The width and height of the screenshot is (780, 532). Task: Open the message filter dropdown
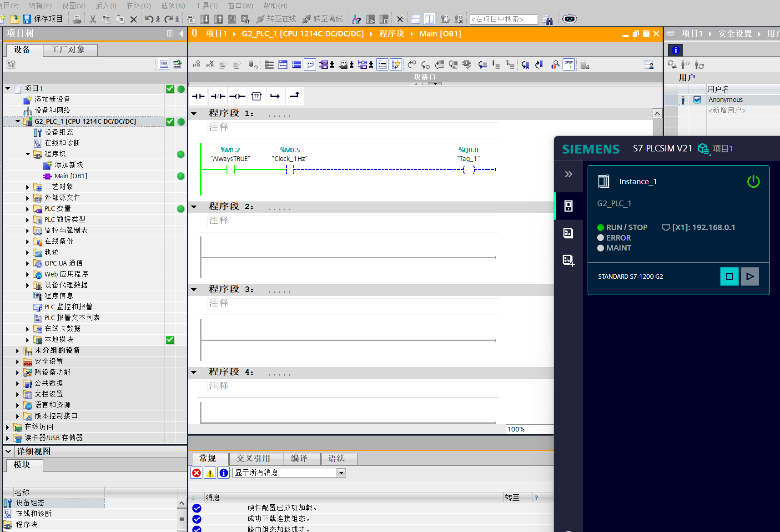tap(341, 473)
